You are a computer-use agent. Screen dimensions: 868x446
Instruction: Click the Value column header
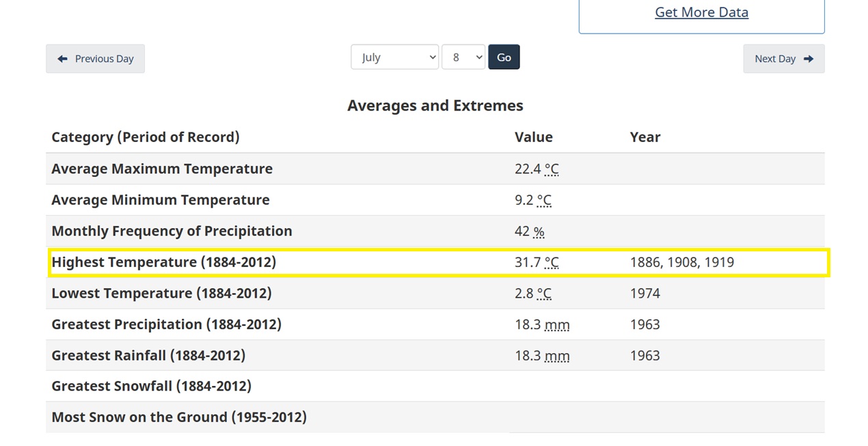click(x=534, y=137)
